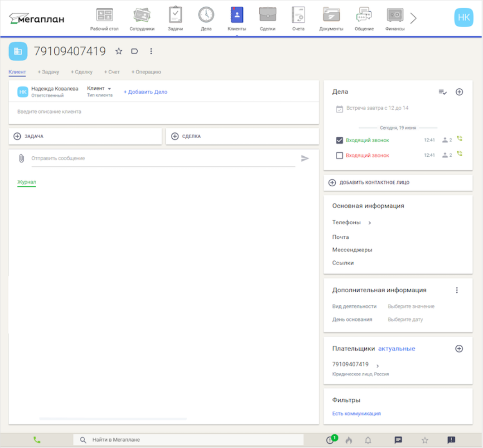483x448 pixels.
Task: Open the Клиент type dropdown
Action: pos(99,88)
